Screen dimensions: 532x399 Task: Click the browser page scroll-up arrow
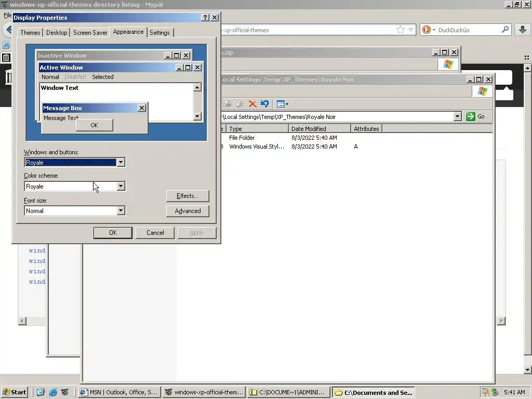click(x=527, y=68)
